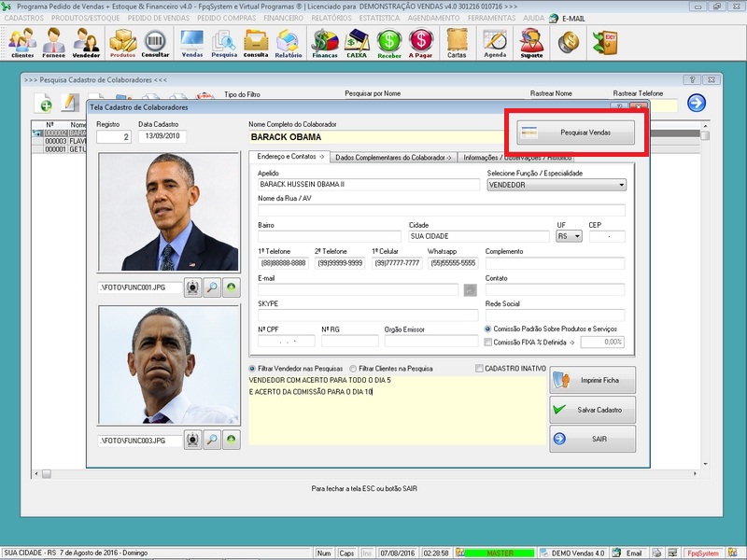The height and width of the screenshot is (560, 747).
Task: Open the webcam capture icon beside the photo path
Action: point(192,287)
